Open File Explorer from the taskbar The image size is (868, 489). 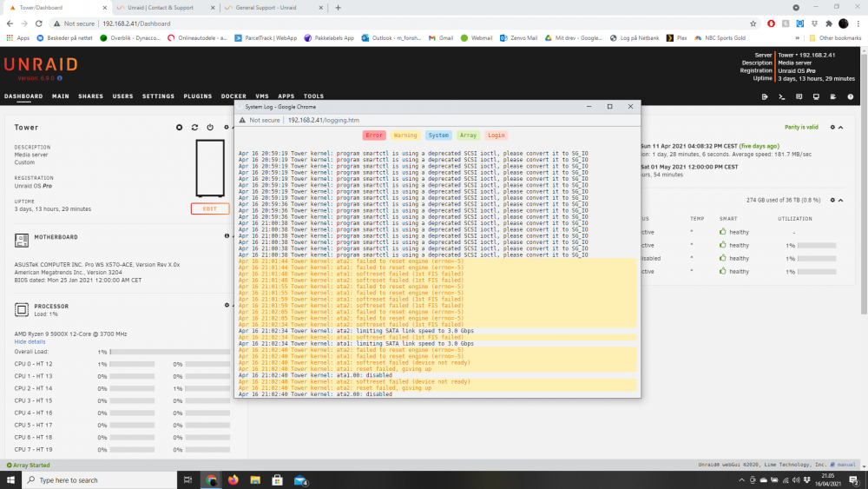coord(255,480)
